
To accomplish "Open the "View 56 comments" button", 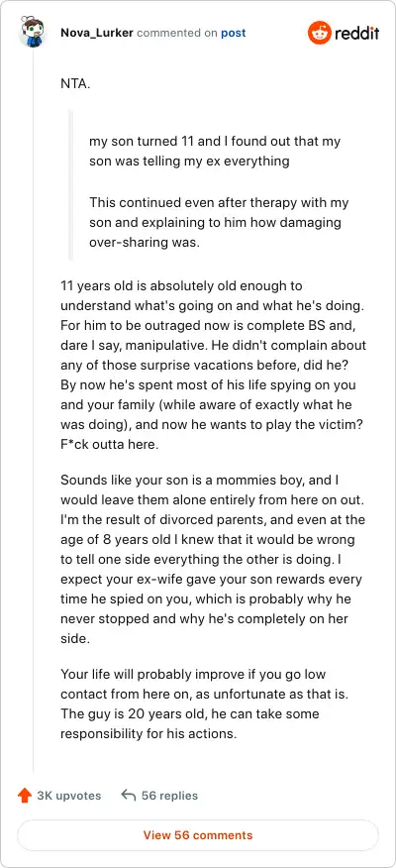I will [198, 834].
